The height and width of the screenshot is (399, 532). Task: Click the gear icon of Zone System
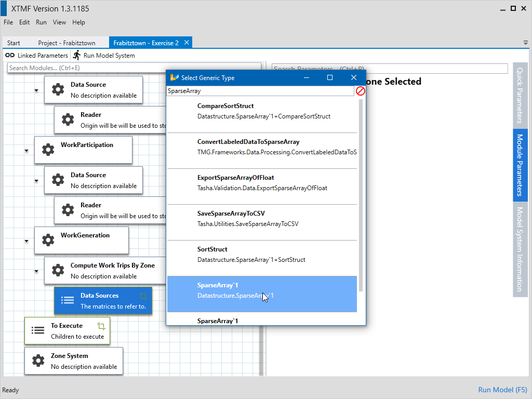(38, 361)
